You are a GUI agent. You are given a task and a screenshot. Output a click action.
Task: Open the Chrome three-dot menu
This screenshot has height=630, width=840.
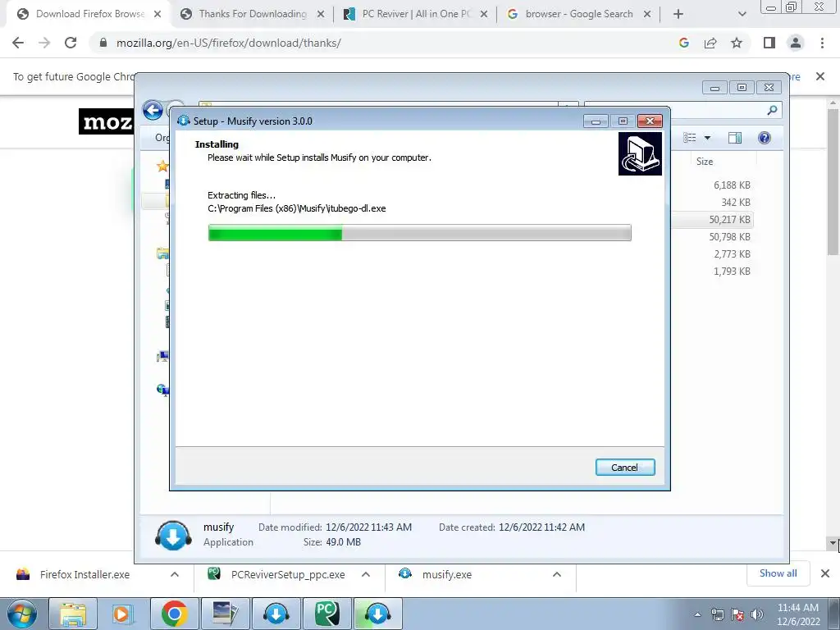pyautogui.click(x=822, y=43)
